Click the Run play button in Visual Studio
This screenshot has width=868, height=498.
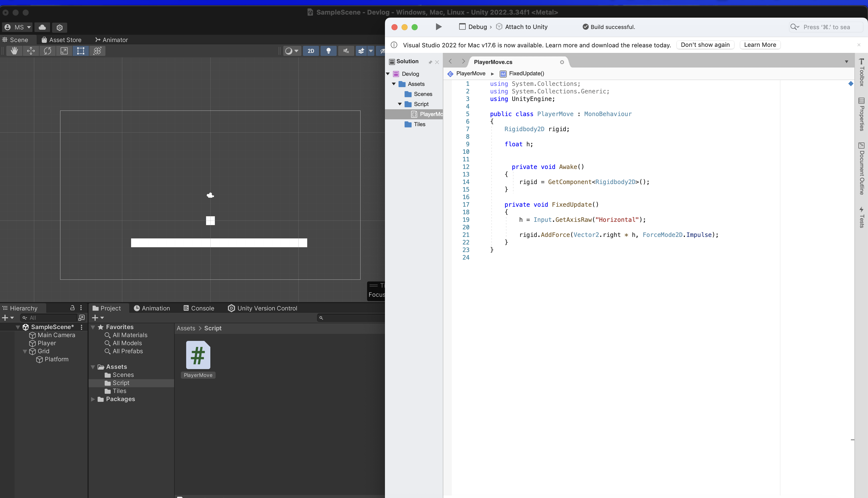coord(439,27)
